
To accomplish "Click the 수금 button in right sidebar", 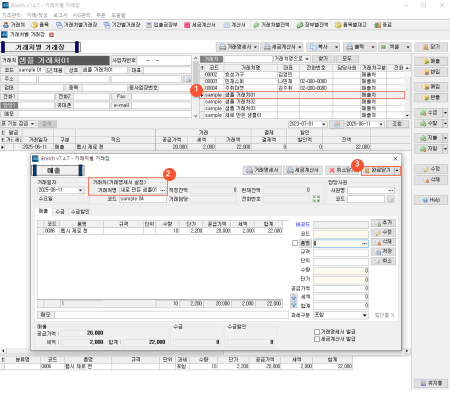I will pyautogui.click(x=428, y=113).
